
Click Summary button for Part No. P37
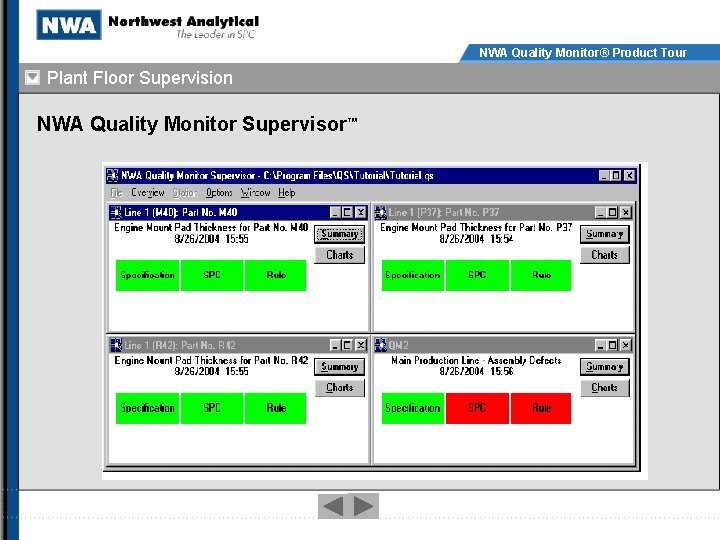coord(604,234)
